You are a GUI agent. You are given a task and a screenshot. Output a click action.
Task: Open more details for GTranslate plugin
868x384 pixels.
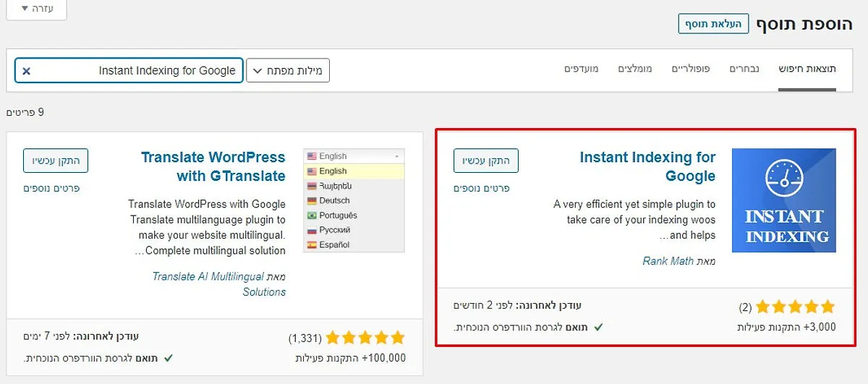click(x=51, y=188)
